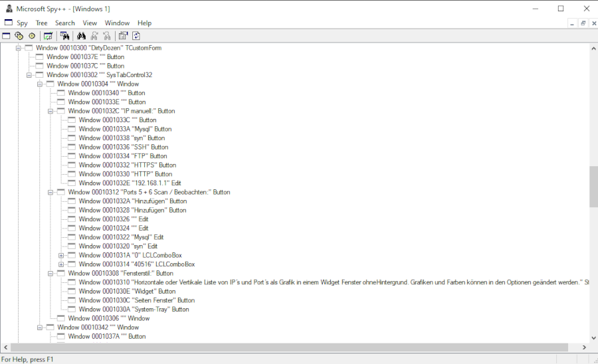
Task: Click the vertical scrollbar down arrow
Action: coord(593,337)
